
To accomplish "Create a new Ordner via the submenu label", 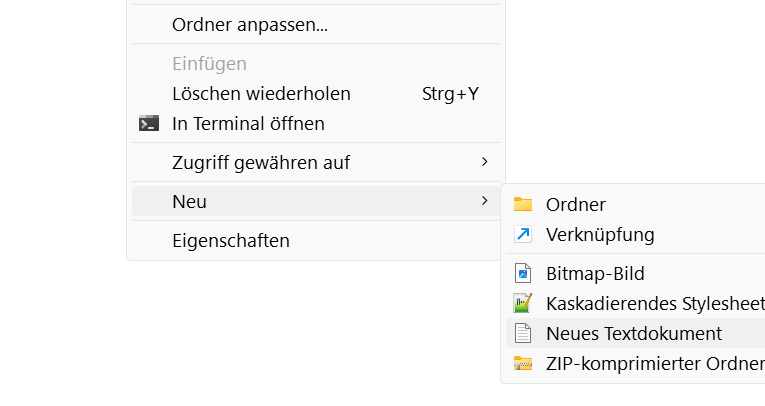I will 576,205.
